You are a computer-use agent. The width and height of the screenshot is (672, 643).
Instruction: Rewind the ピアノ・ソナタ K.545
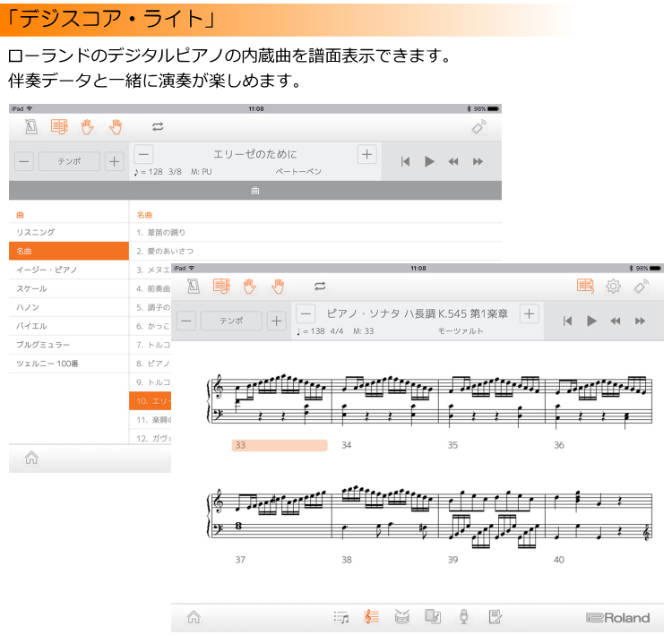click(x=616, y=321)
